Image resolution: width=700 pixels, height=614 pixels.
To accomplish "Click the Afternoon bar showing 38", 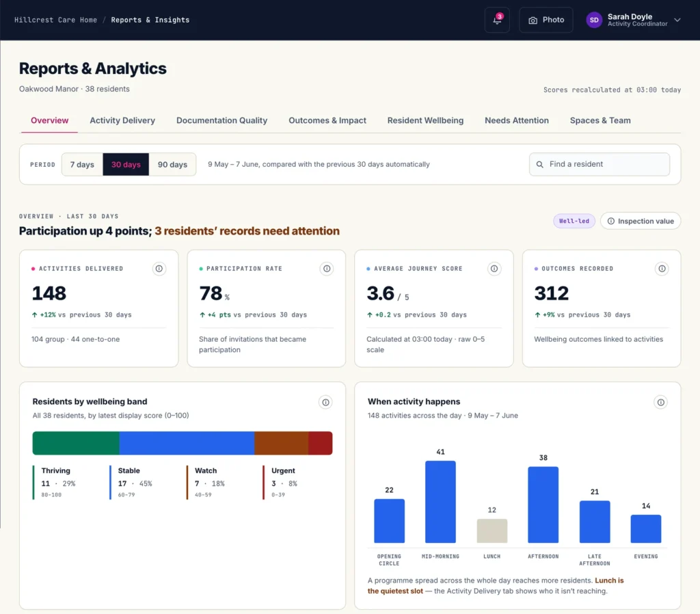I will point(543,505).
